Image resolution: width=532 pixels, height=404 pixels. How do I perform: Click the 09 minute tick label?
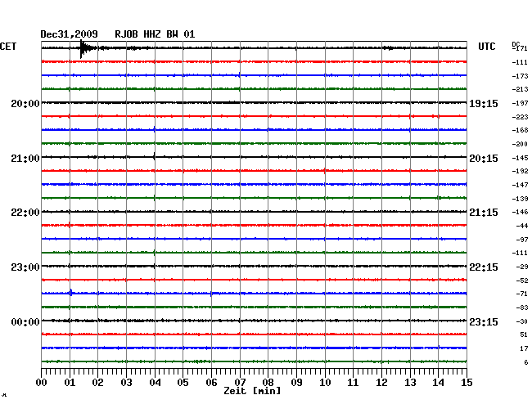[x=296, y=382]
